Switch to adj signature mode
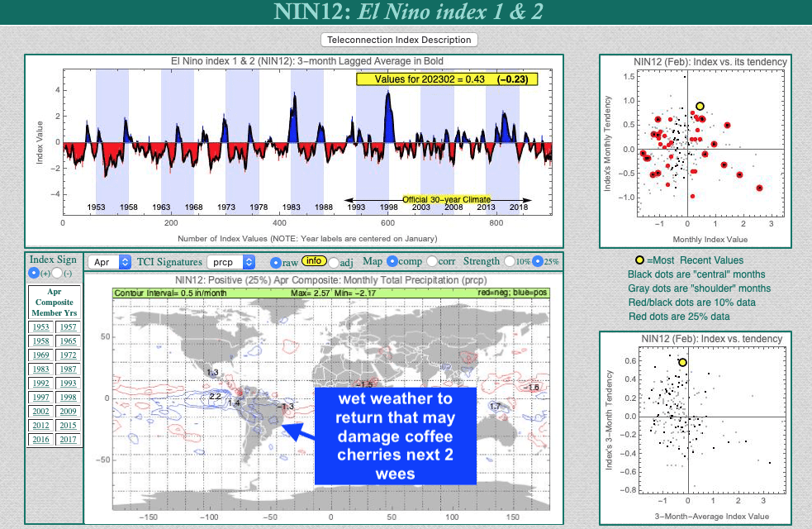Image resolution: width=812 pixels, height=529 pixels. tap(334, 261)
